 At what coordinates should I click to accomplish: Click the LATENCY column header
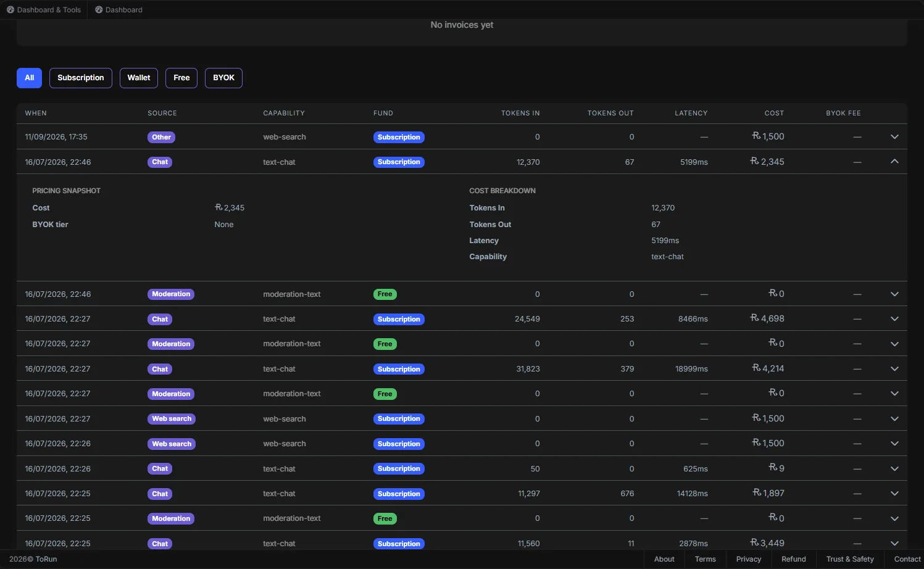691,114
